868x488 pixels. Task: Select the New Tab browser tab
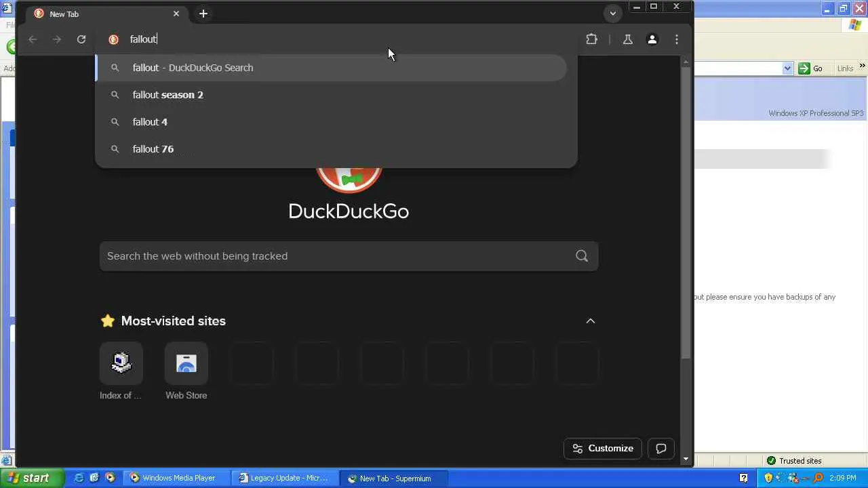tap(107, 14)
